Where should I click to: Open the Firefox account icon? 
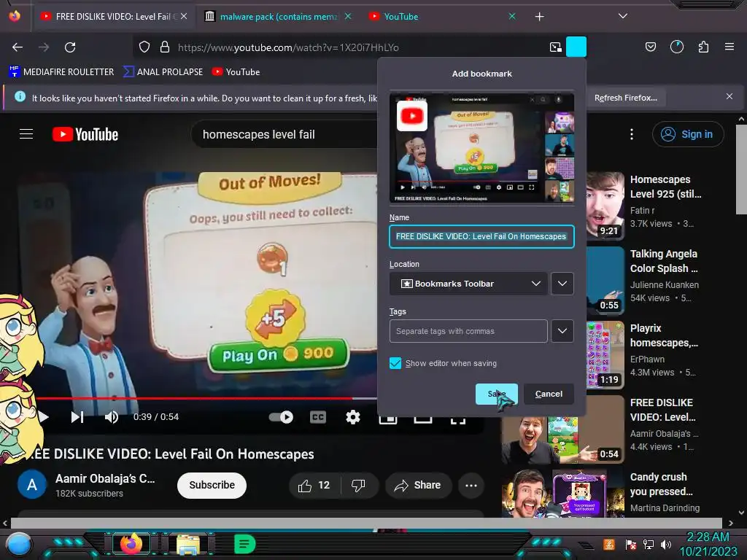676,47
